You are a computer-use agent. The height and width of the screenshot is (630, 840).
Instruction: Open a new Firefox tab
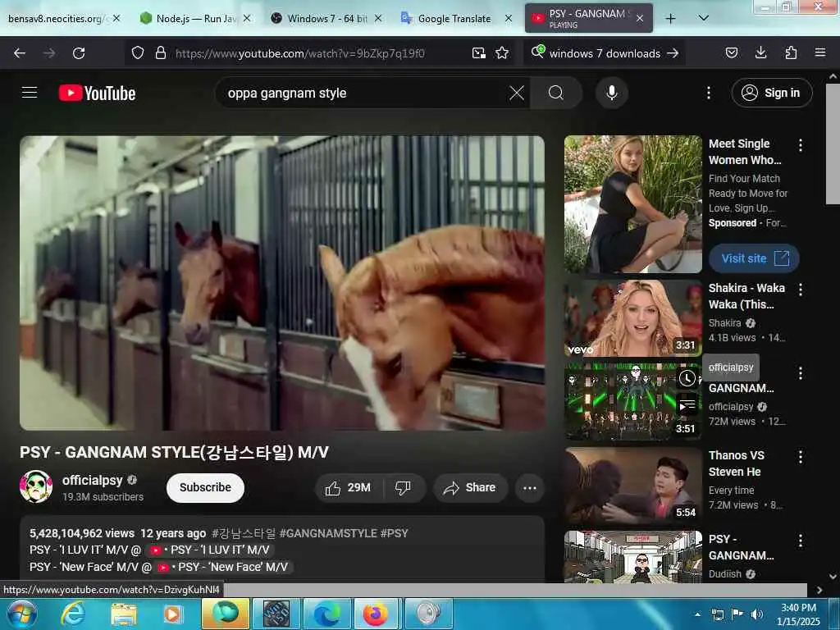tap(670, 19)
